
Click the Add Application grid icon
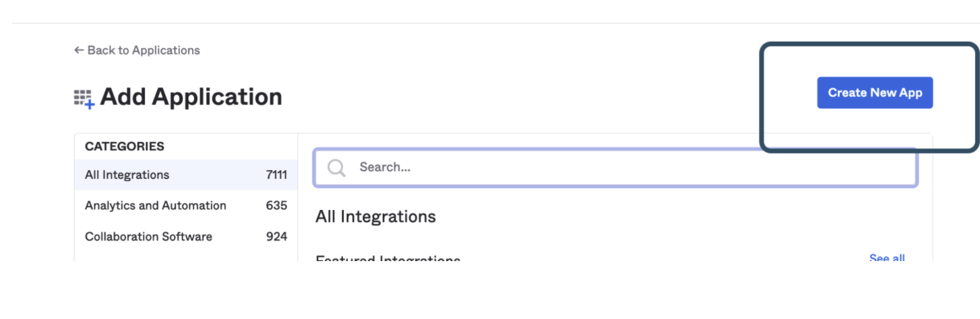click(x=82, y=98)
